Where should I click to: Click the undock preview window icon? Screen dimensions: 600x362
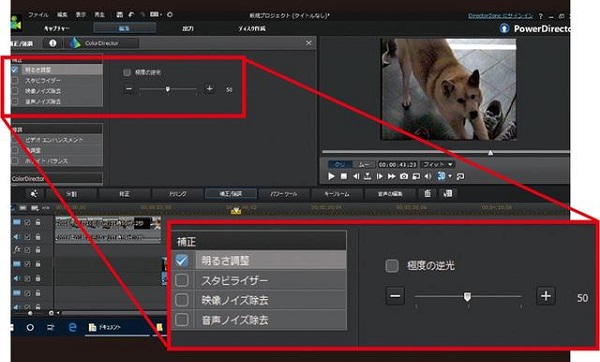pyautogui.click(x=460, y=176)
